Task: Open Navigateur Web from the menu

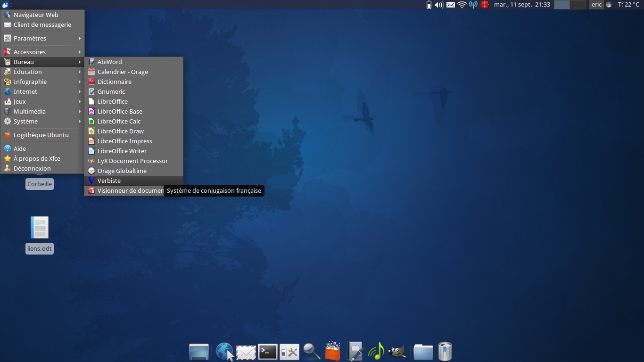Action: 42,15
